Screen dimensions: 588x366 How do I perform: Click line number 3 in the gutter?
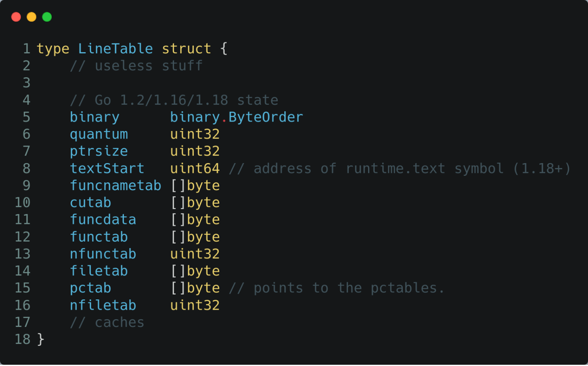26,83
